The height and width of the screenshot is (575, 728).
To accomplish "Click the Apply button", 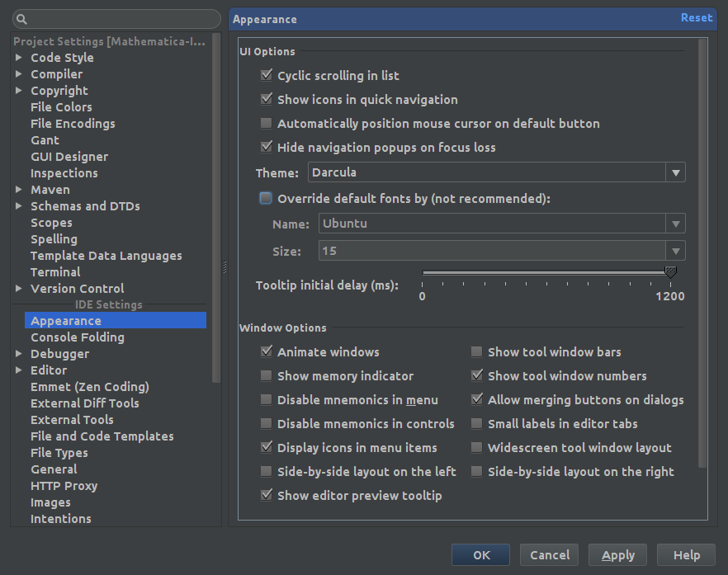I will (617, 555).
